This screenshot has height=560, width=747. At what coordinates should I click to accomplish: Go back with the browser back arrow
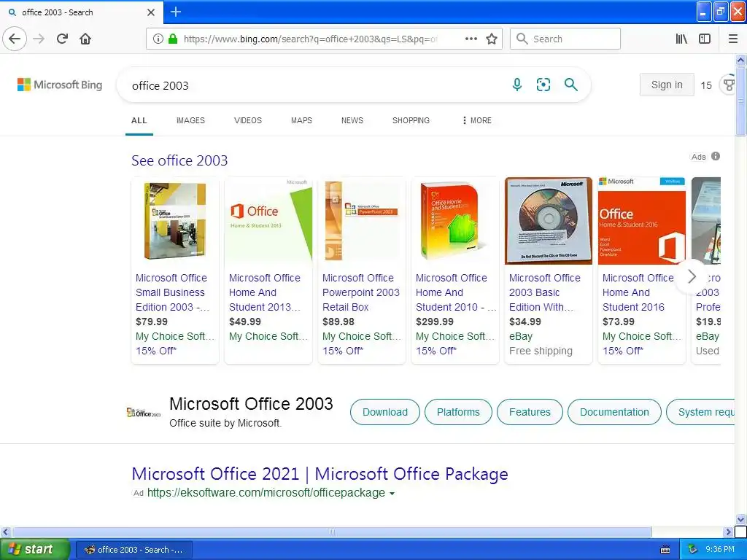[15, 39]
